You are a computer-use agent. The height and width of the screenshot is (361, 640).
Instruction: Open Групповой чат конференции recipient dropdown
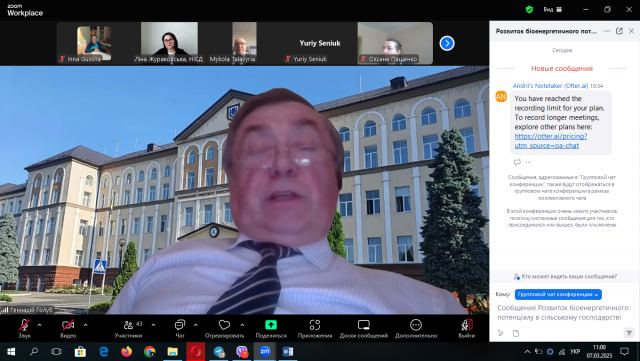pos(558,294)
